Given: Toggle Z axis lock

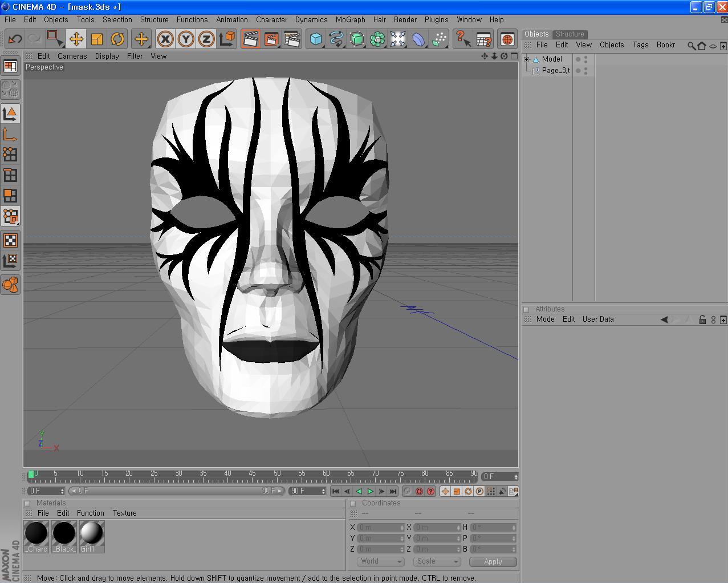Looking at the screenshot, I should [x=206, y=39].
